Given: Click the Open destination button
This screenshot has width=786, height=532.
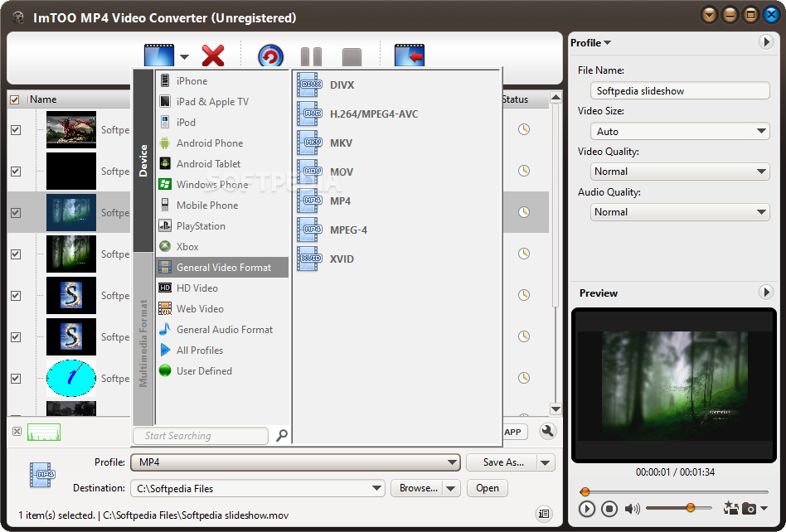Looking at the screenshot, I should pos(488,488).
